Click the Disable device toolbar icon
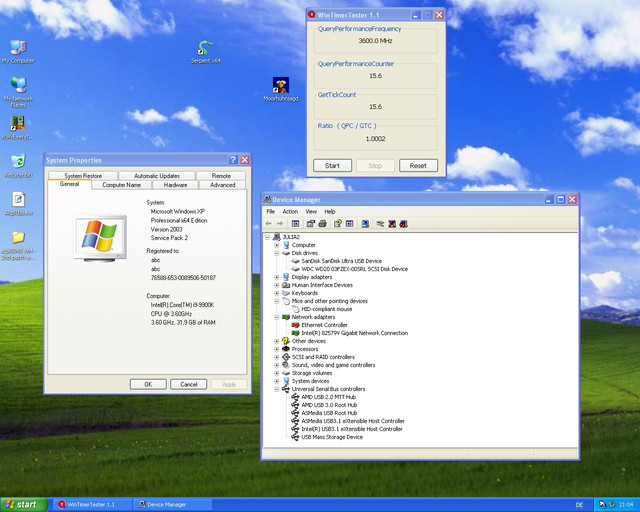 [x=404, y=224]
